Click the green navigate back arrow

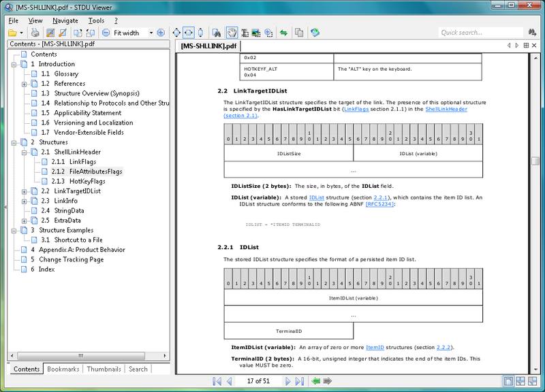[x=316, y=381]
